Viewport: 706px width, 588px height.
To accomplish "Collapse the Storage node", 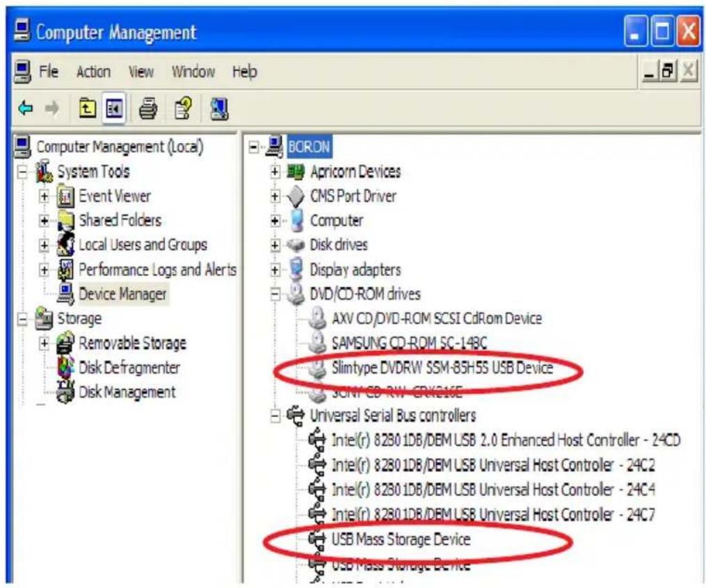I will [x=22, y=319].
